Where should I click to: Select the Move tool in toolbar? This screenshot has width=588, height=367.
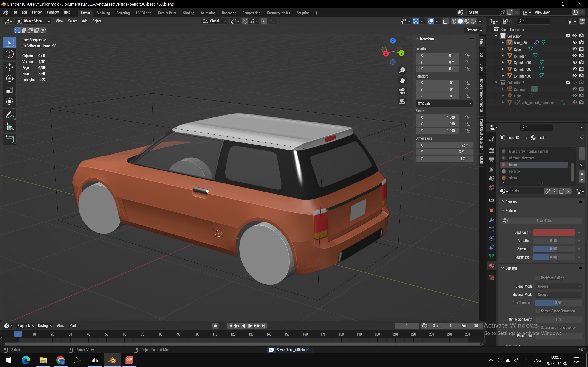click(x=9, y=67)
